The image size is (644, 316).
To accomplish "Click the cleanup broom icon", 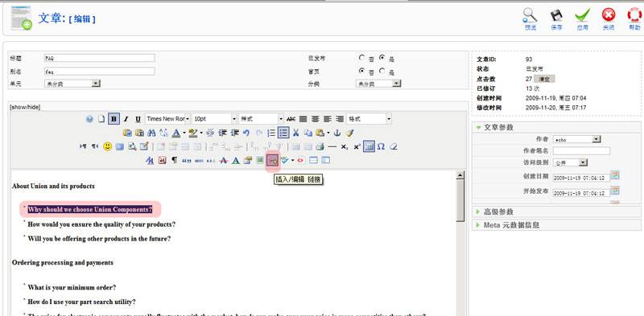I will 349,133.
